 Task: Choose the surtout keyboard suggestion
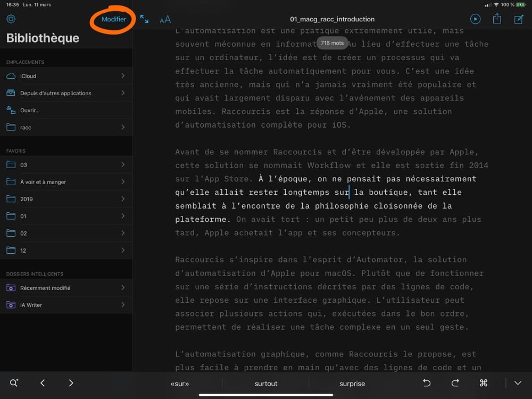click(266, 384)
